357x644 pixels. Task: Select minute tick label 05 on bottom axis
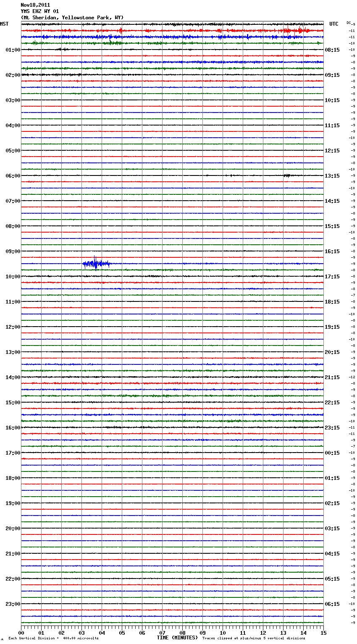pyautogui.click(x=122, y=633)
